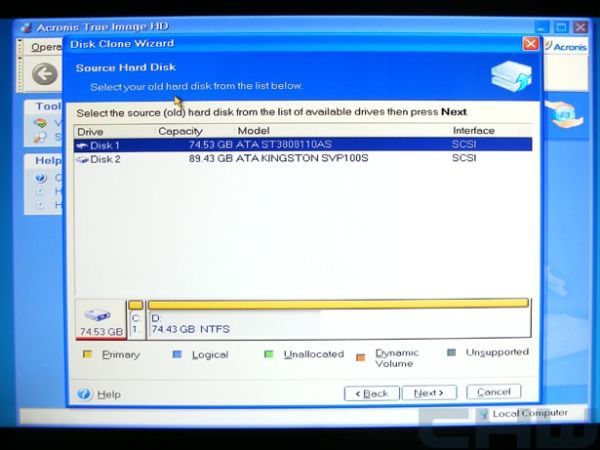Click 89.43 GB capacity of Disk 2

tap(210, 158)
